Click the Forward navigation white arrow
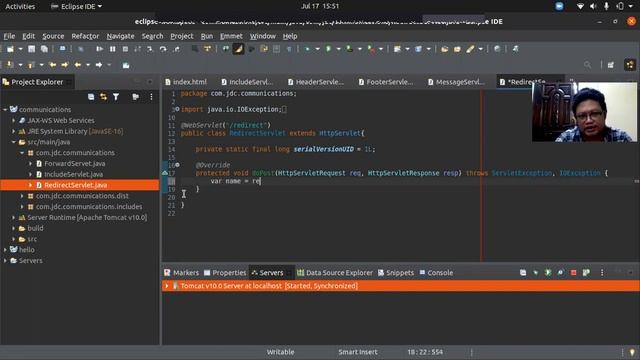The height and width of the screenshot is (360, 640). click(x=99, y=65)
